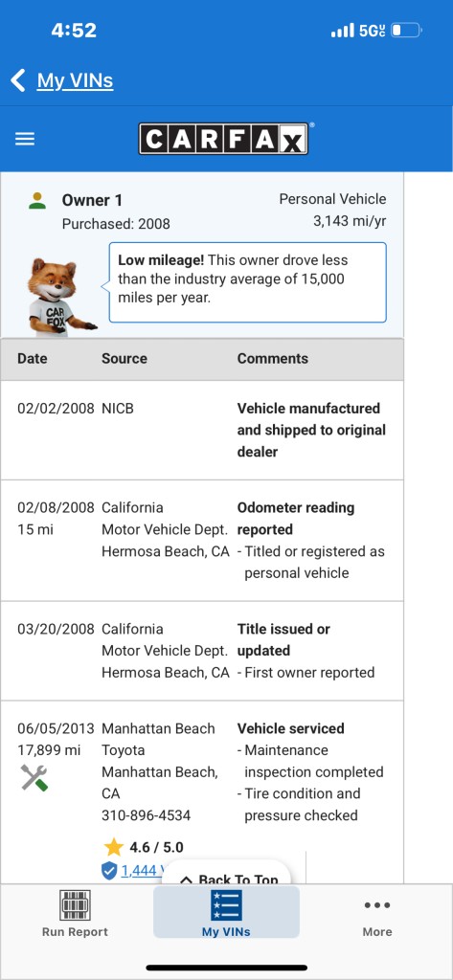Select the My VINs bottom tab
The image size is (453, 980).
226,912
